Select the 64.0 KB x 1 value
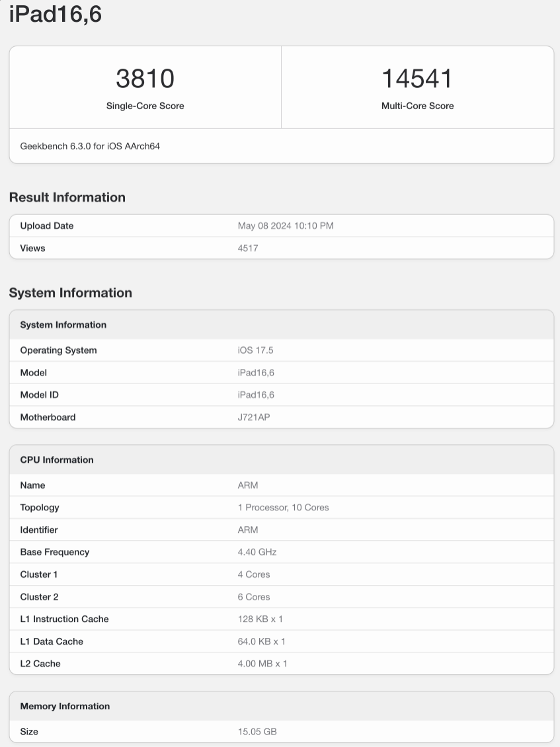 [261, 642]
